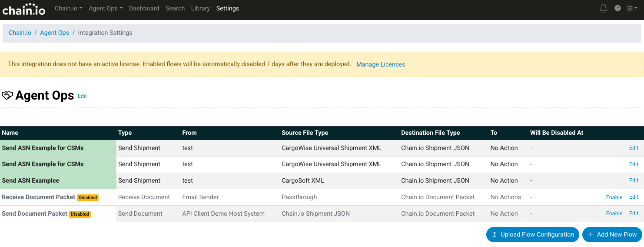This screenshot has width=644, height=247.
Task: Click the Email Sender cell
Action: point(200,197)
